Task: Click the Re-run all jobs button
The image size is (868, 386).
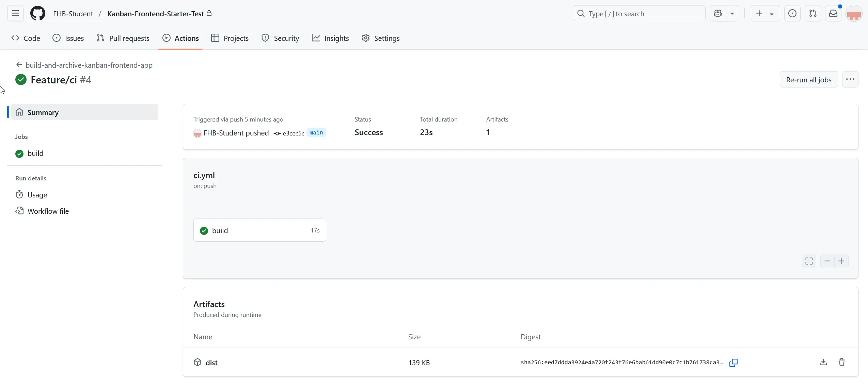Action: click(808, 79)
